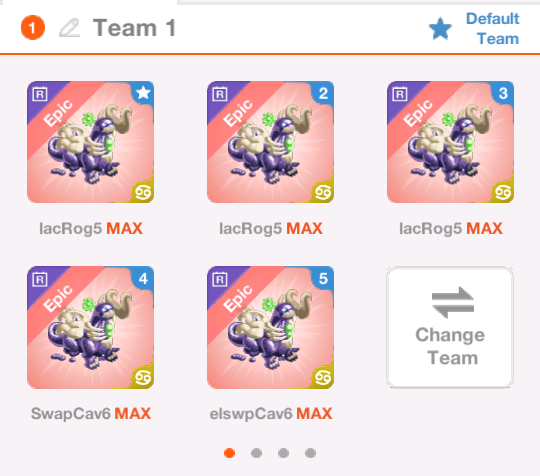Viewport: 540px width, 476px height.
Task: Select the first orange page dot
Action: [229, 453]
